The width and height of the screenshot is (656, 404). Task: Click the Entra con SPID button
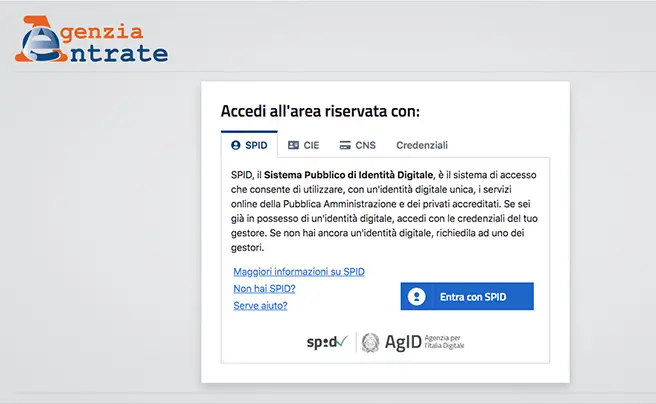point(467,297)
